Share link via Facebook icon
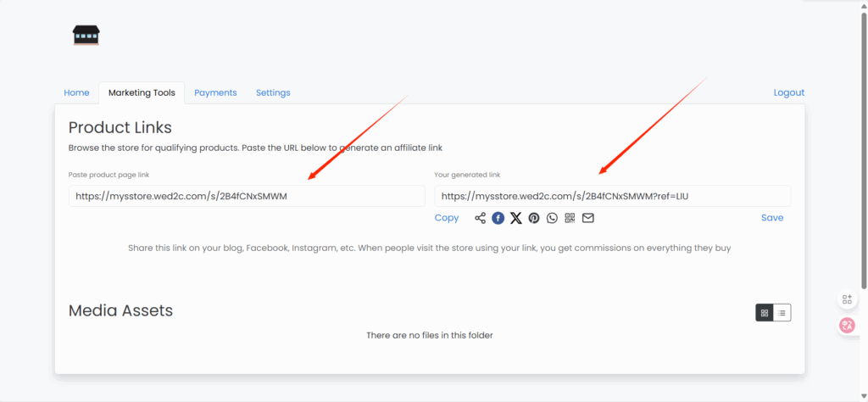 pos(498,218)
